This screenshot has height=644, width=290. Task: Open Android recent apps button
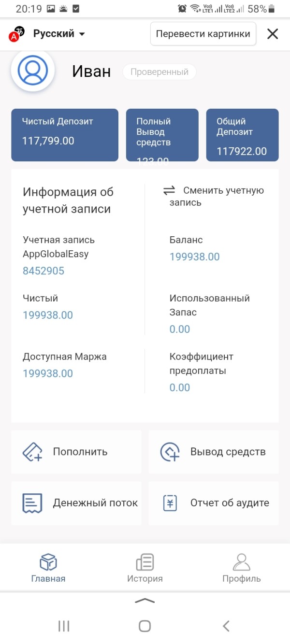point(64,626)
